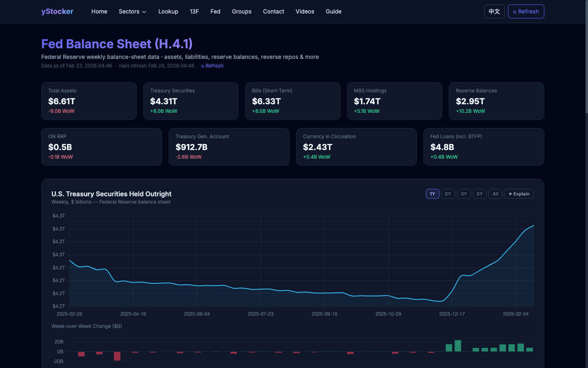Open the Lookup page from the navbar
Image resolution: width=588 pixels, height=368 pixels.
(x=168, y=11)
